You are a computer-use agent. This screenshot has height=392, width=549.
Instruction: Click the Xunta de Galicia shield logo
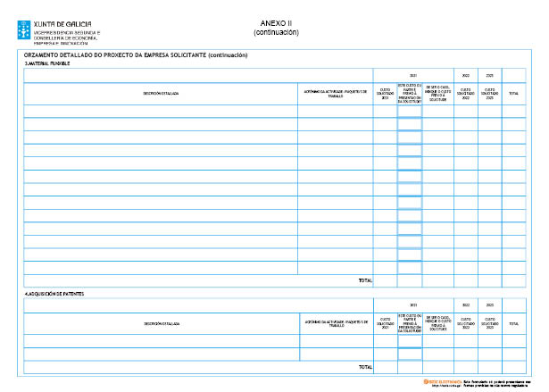(x=24, y=29)
